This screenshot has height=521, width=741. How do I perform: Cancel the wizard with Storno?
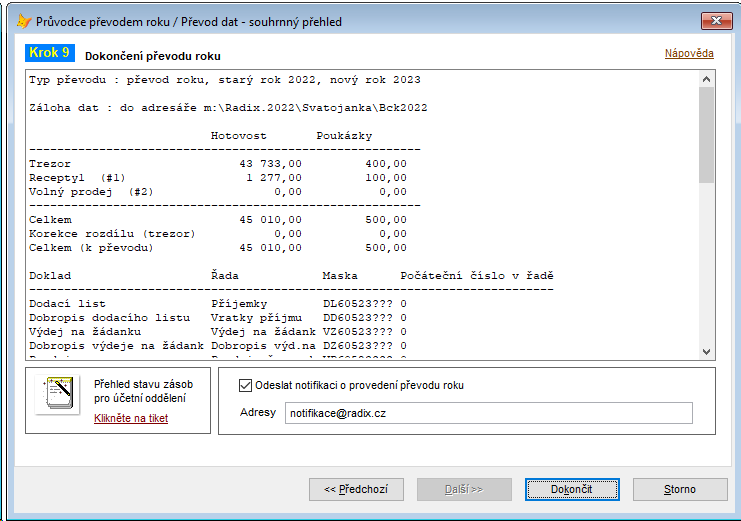point(680,489)
